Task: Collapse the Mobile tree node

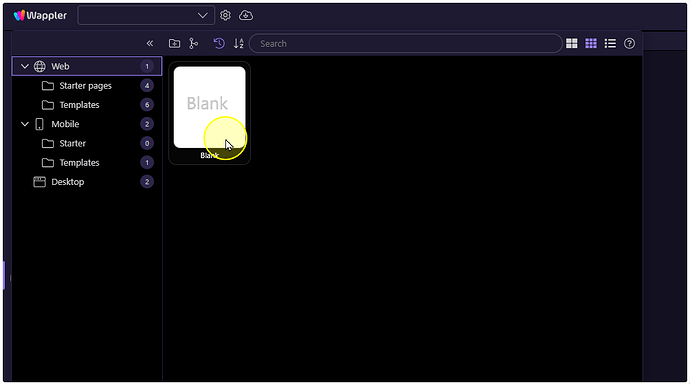Action: [x=25, y=124]
